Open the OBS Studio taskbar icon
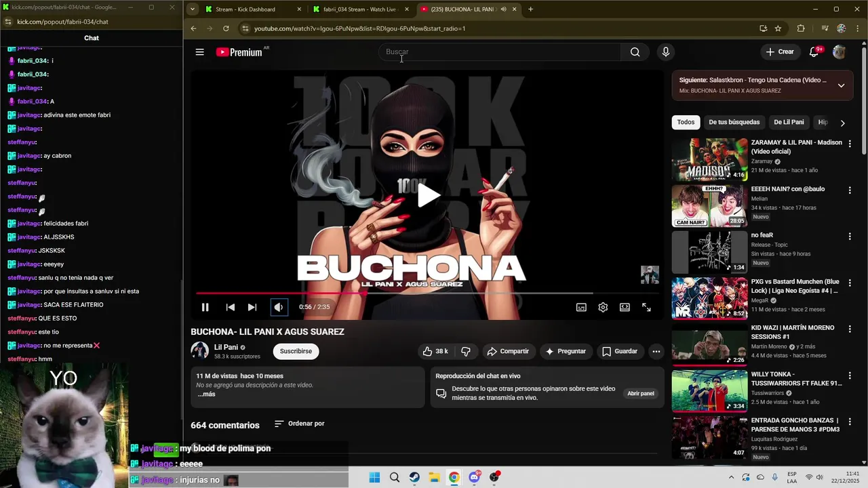The height and width of the screenshot is (488, 868). tap(494, 477)
